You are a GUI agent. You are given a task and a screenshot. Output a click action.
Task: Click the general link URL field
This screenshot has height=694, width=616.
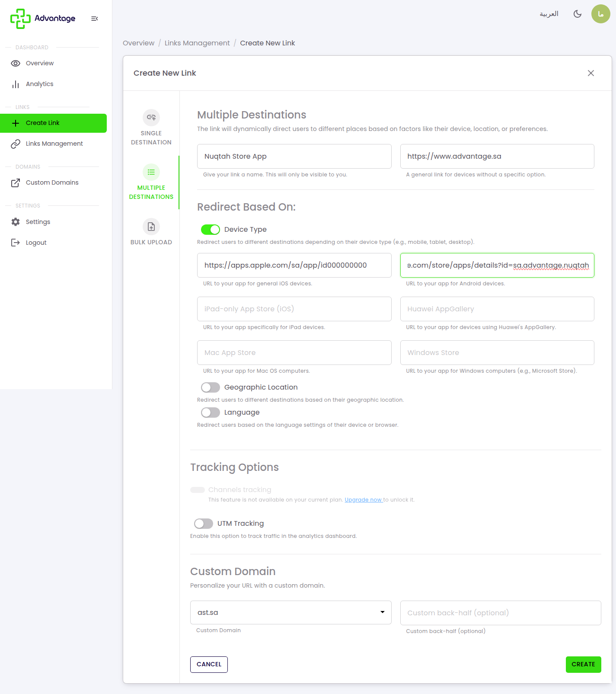[x=497, y=157]
